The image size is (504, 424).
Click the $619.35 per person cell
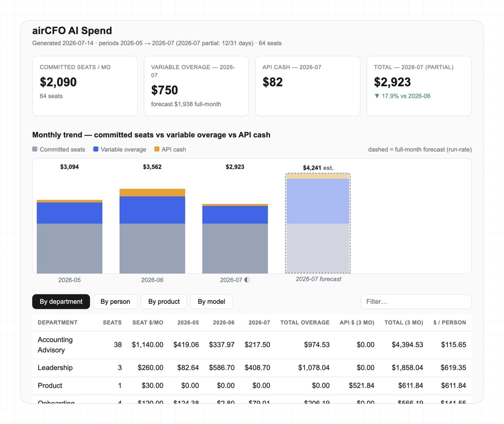453,368
